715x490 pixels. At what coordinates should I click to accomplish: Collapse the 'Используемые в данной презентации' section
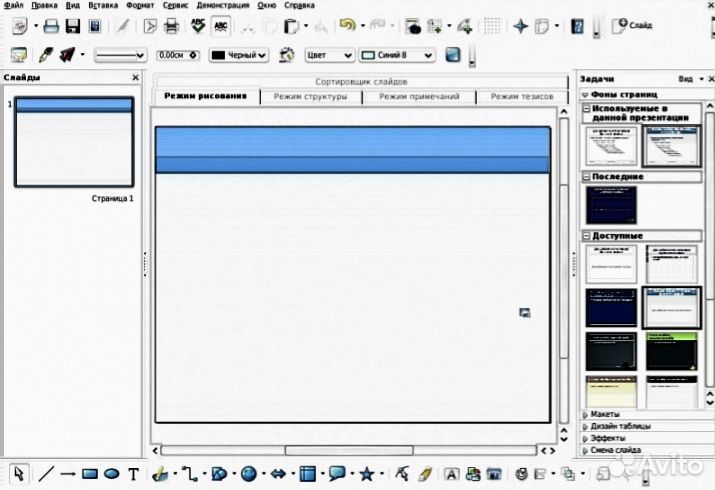[x=586, y=107]
